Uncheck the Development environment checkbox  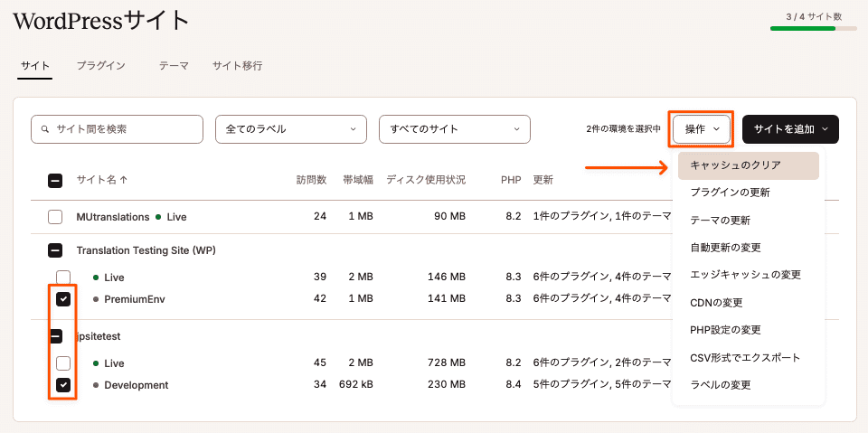(x=63, y=385)
